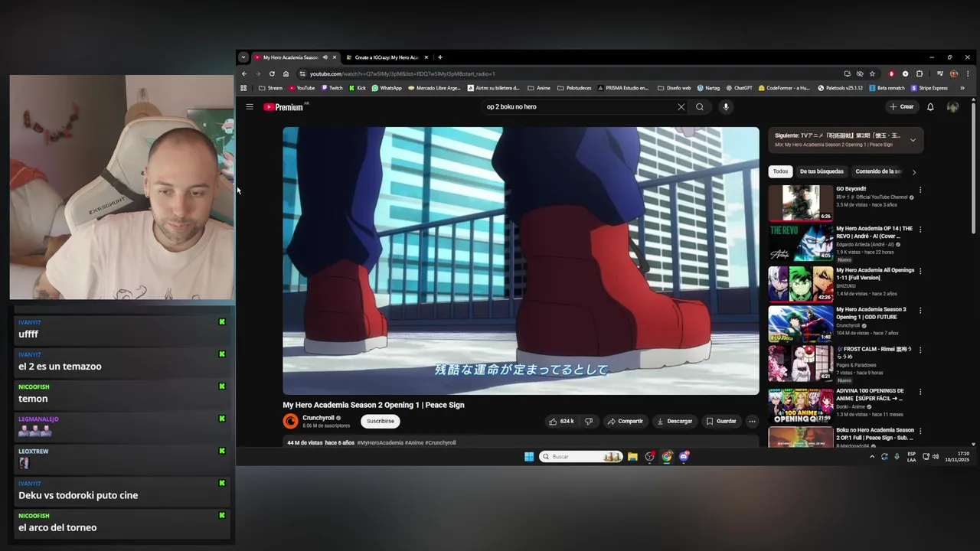Open the Chrome apps grid in the bookmarks bar
The height and width of the screenshot is (551, 980).
coord(243,88)
